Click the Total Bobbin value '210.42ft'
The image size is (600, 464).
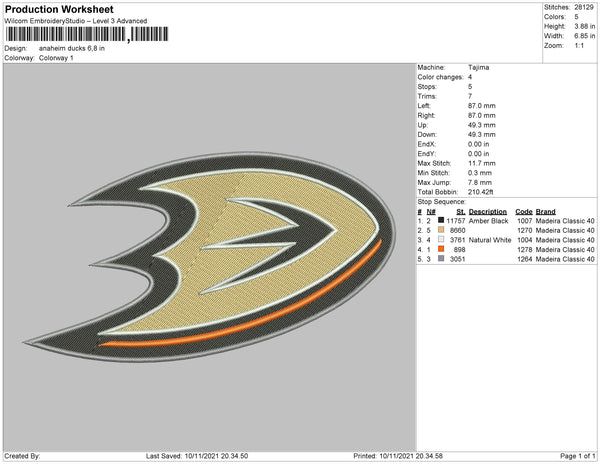click(x=480, y=192)
